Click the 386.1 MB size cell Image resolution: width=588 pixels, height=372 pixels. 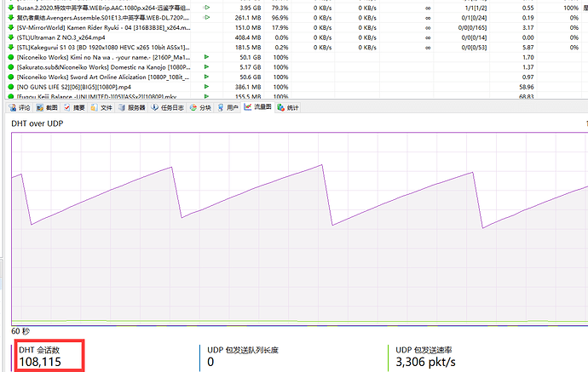tap(248, 87)
